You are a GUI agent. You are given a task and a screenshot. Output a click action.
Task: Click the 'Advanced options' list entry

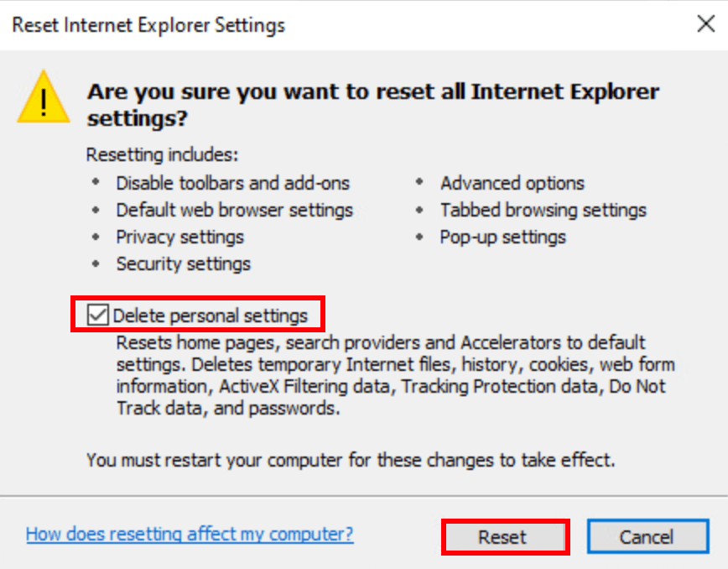pyautogui.click(x=512, y=183)
